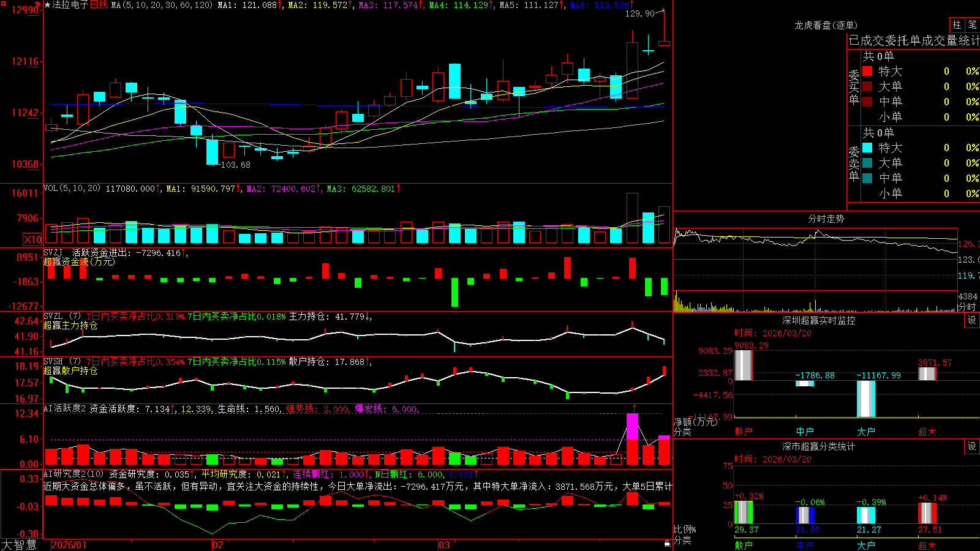Viewport: 980px width, 551px height.
Task: Click the 103.68 low price label
Action: [235, 165]
